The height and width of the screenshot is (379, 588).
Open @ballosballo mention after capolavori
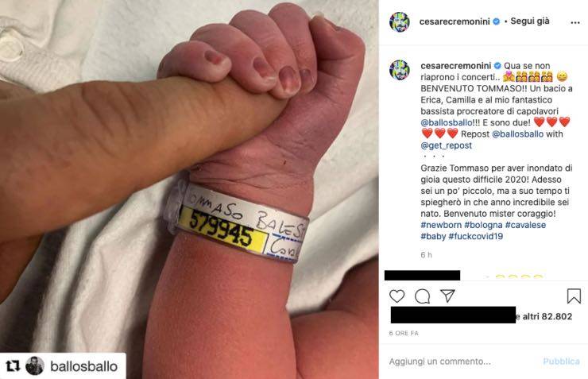[x=447, y=122]
